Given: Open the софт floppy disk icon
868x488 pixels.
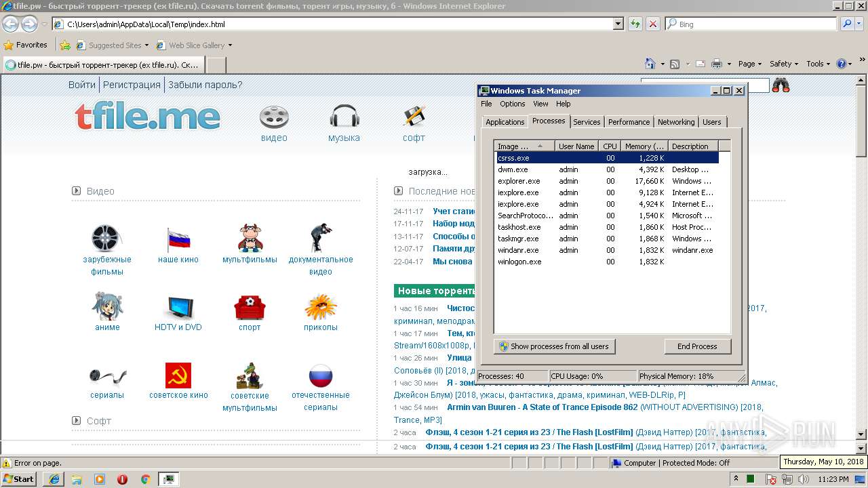Looking at the screenshot, I should point(414,117).
